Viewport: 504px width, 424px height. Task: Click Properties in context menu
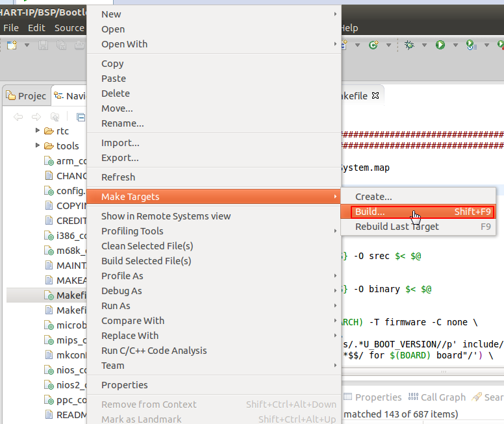[x=214, y=385]
